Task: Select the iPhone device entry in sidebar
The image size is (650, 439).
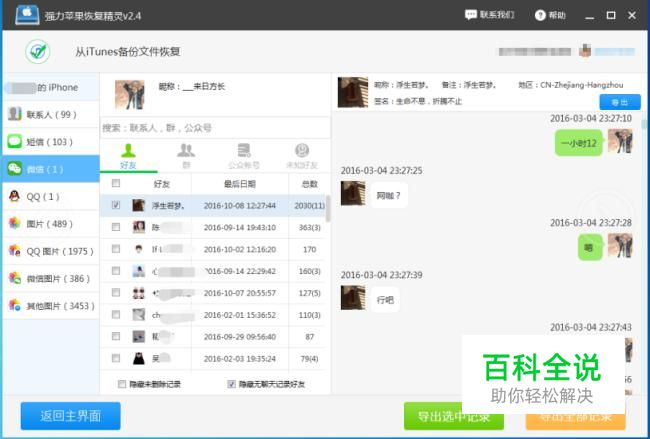Action: (51, 87)
